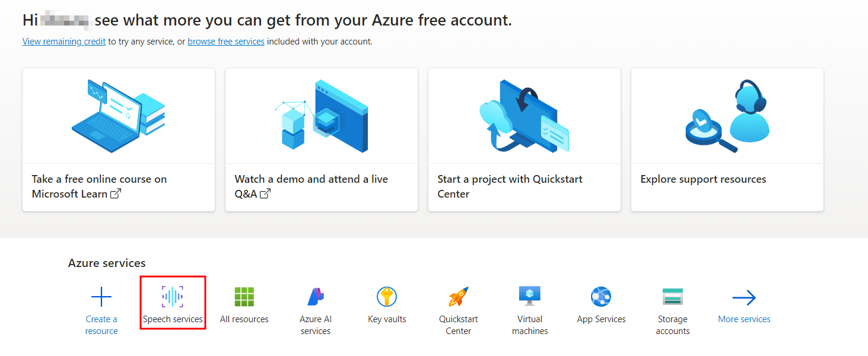Click the More services arrow icon
This screenshot has height=356, width=868.
pyautogui.click(x=744, y=297)
